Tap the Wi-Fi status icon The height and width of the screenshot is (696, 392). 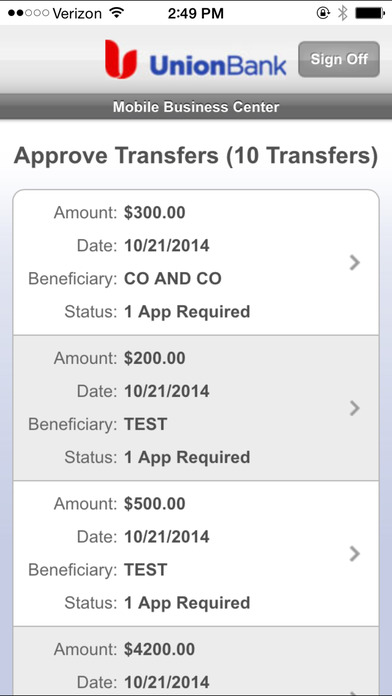coord(116,13)
